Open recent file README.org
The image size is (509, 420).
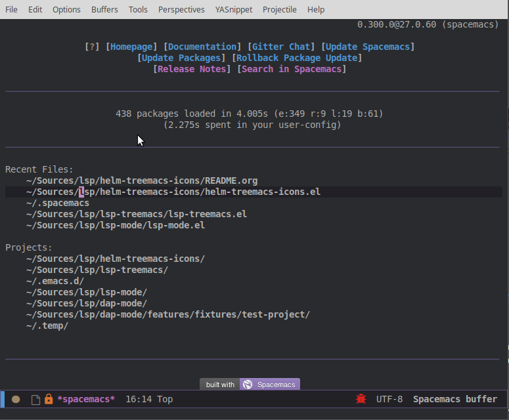tap(142, 180)
